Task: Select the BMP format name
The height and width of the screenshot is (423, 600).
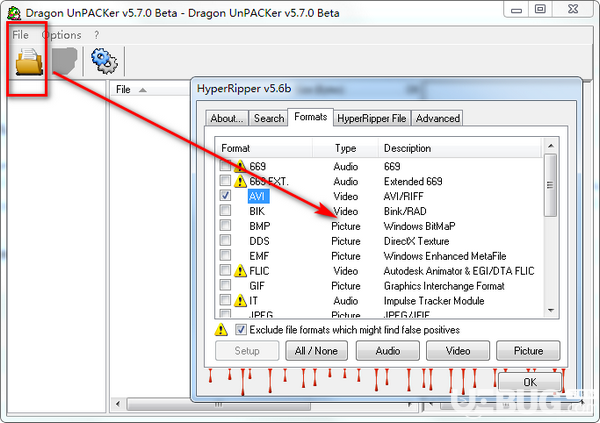Action: (x=259, y=226)
